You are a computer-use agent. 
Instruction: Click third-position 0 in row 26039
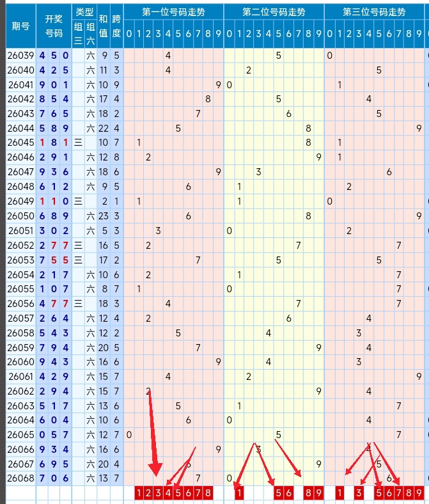point(330,56)
